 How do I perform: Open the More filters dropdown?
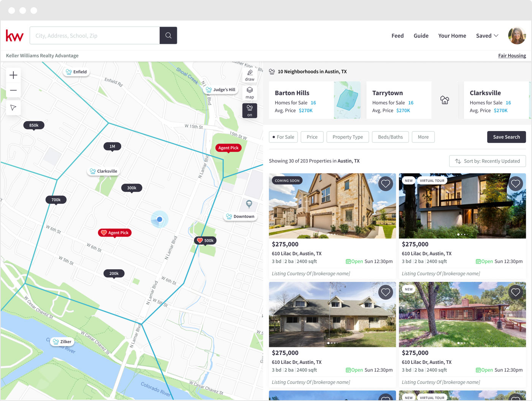tap(423, 137)
